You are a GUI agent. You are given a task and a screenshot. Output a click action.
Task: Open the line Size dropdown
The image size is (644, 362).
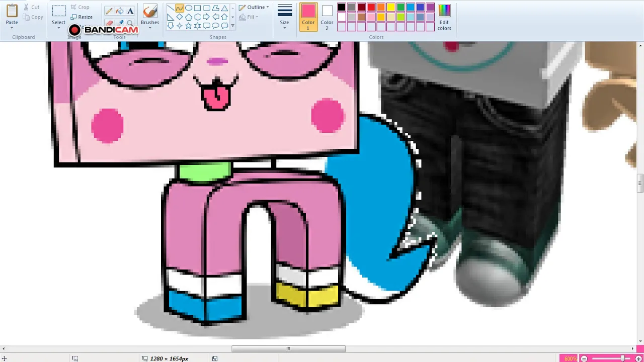click(x=285, y=16)
